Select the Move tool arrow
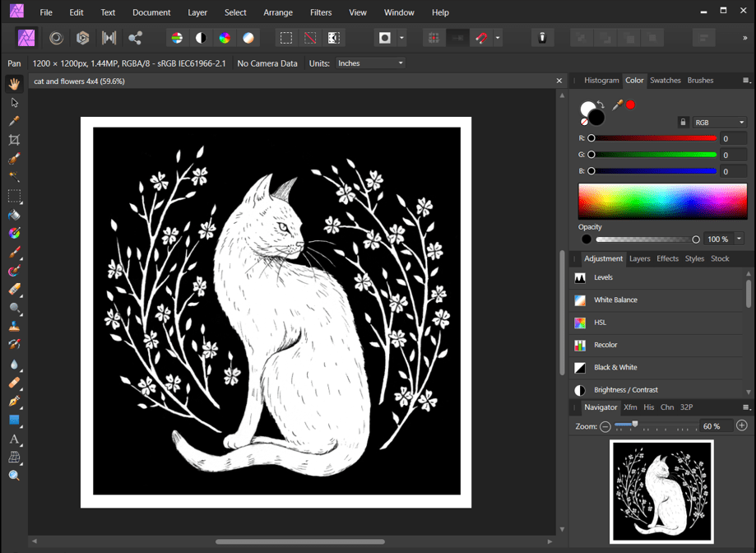The height and width of the screenshot is (553, 756). pyautogui.click(x=14, y=103)
